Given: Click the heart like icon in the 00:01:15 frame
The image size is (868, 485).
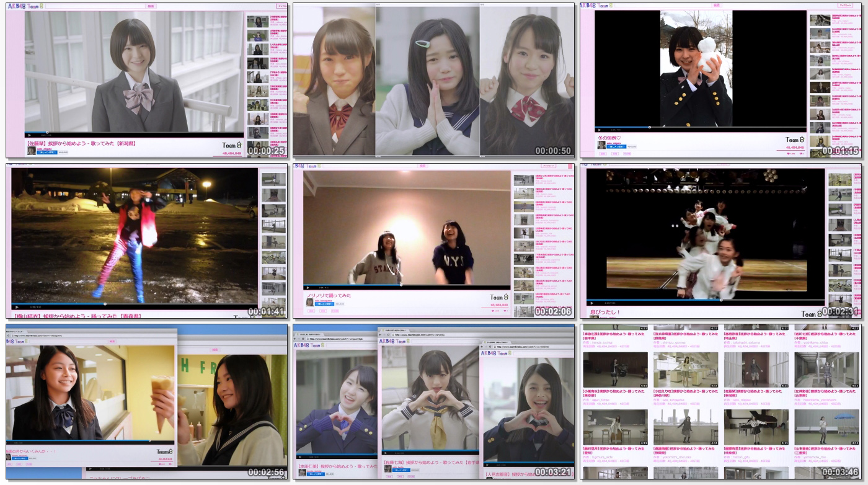Looking at the screenshot, I should tap(789, 153).
